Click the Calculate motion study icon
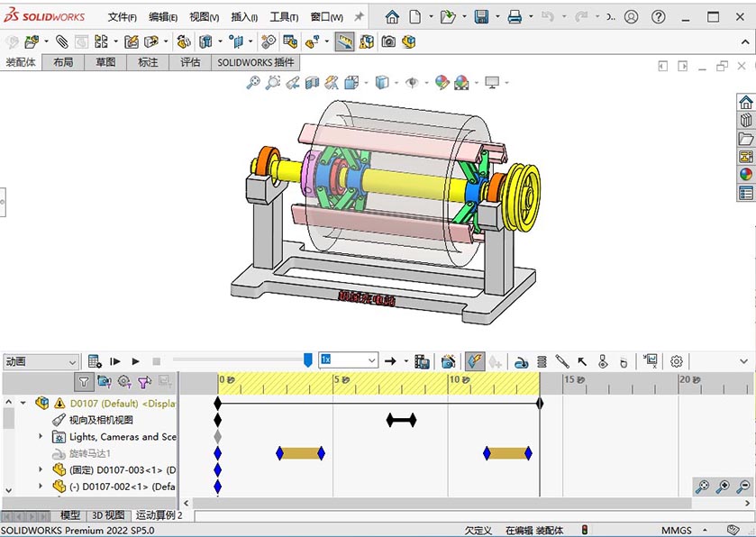This screenshot has height=537, width=756. coord(95,361)
